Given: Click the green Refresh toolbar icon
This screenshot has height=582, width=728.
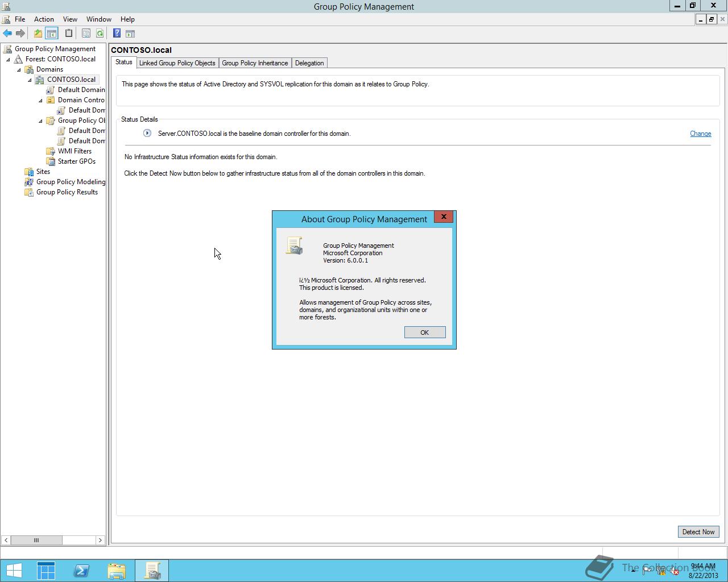Looking at the screenshot, I should click(x=100, y=34).
